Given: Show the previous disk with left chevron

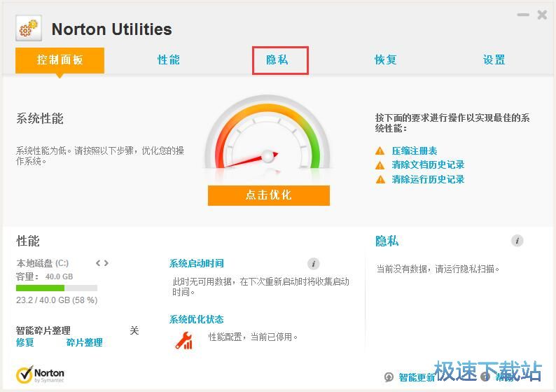Looking at the screenshot, I should (x=98, y=263).
